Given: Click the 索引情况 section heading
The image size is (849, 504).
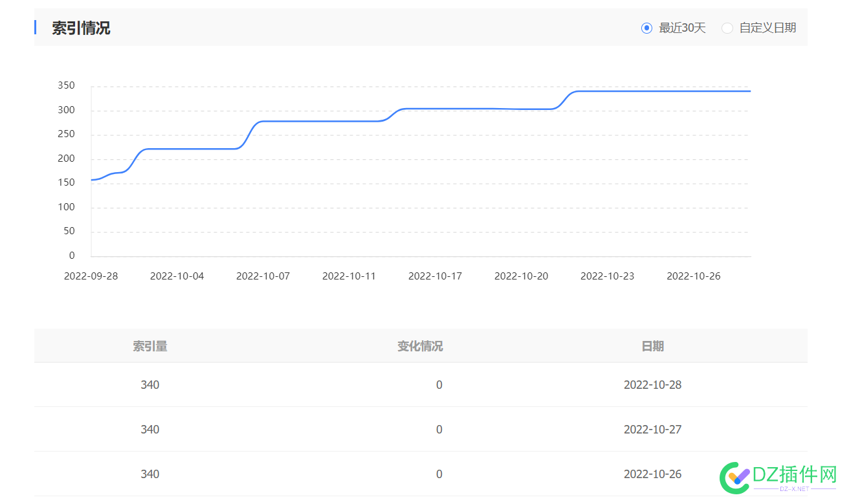Looking at the screenshot, I should pos(81,28).
